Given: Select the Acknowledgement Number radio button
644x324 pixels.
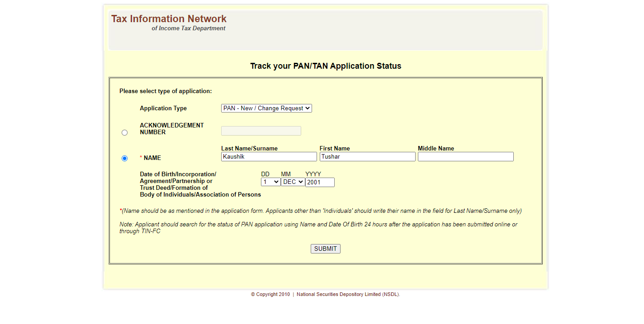Looking at the screenshot, I should (125, 133).
